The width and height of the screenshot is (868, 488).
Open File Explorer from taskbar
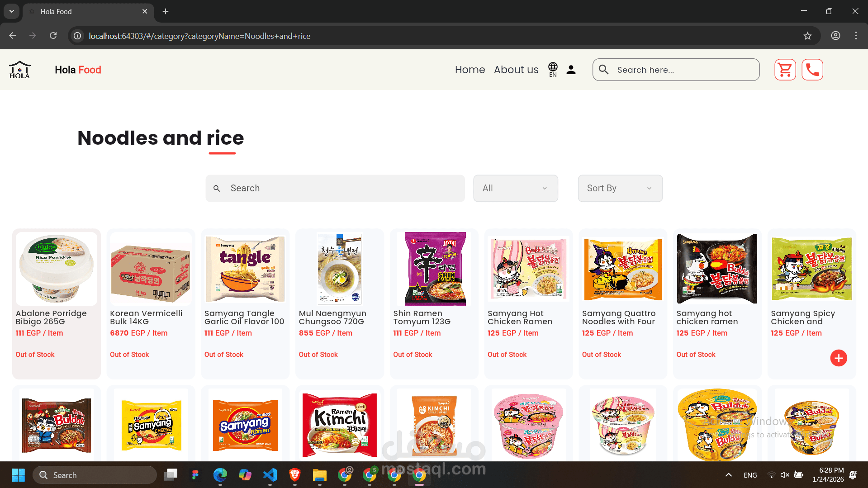[320, 475]
